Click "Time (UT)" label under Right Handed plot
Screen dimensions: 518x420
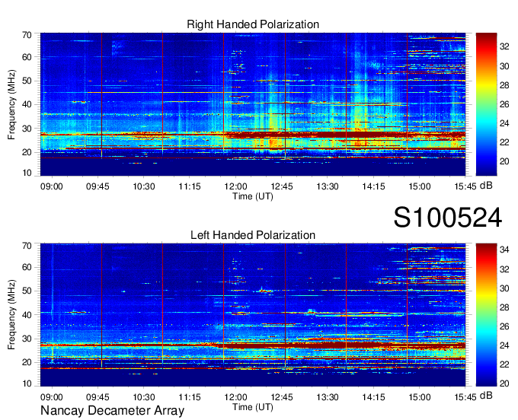pyautogui.click(x=253, y=196)
